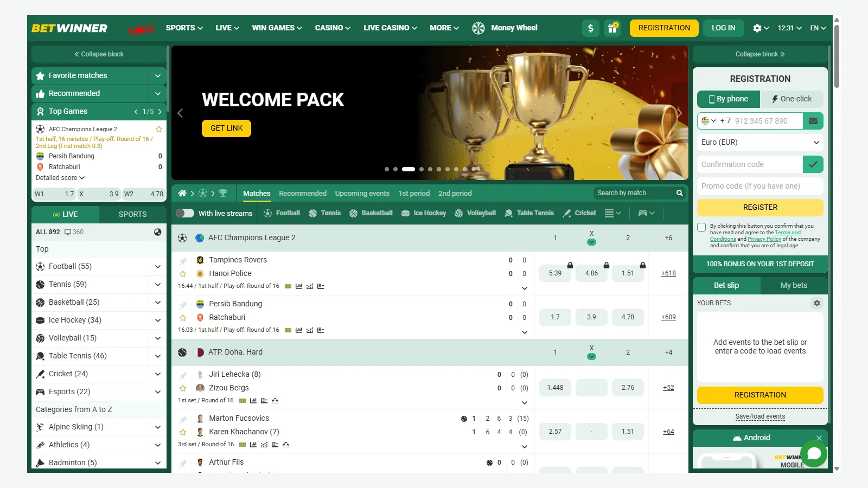Click the green check beside Confirmation code
This screenshot has height=488, width=868.
pyautogui.click(x=813, y=164)
